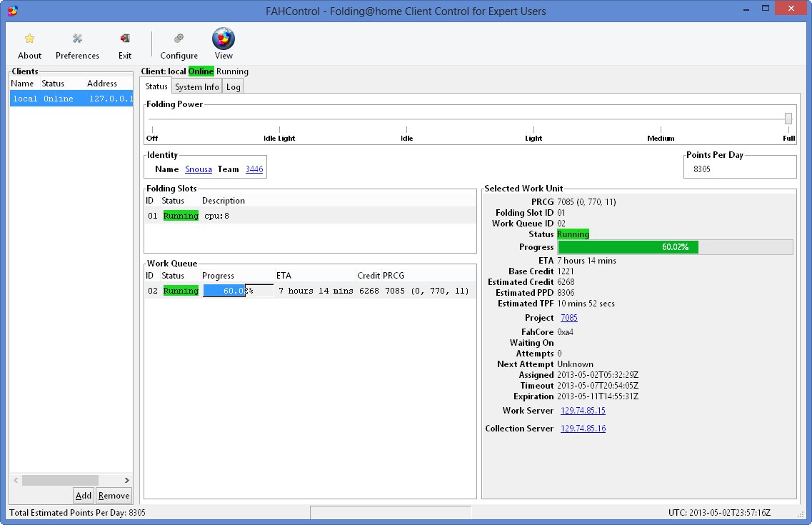This screenshot has width=812, height=525.
Task: Open team 3446 link
Action: point(254,169)
